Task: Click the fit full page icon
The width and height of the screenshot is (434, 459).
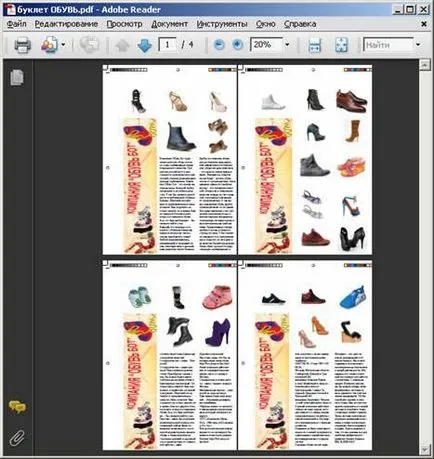Action: point(341,45)
